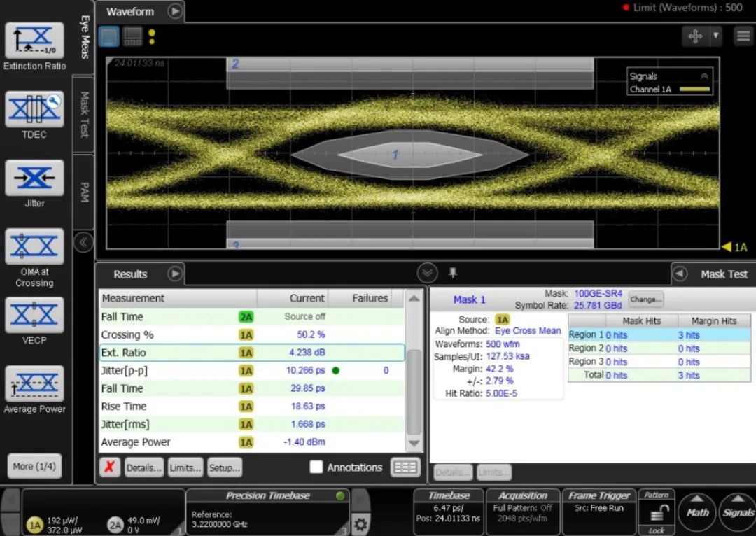This screenshot has width=756, height=536.
Task: Open the hamburger menu above the waveform
Action: pyautogui.click(x=743, y=36)
